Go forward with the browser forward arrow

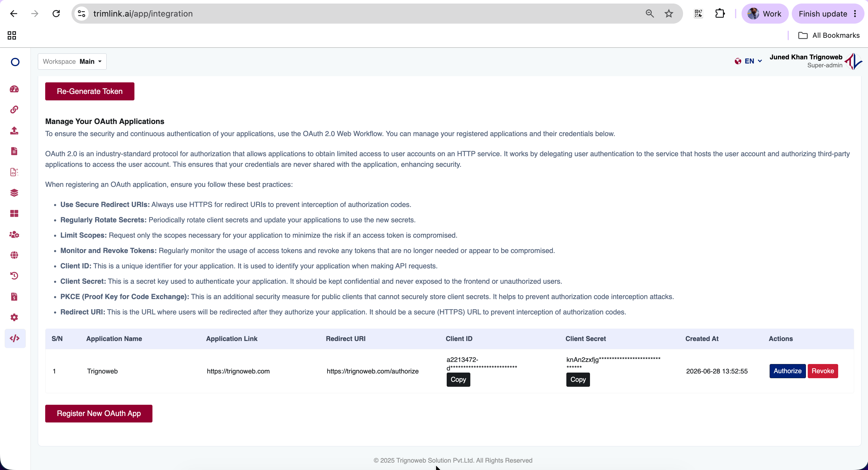tap(35, 14)
